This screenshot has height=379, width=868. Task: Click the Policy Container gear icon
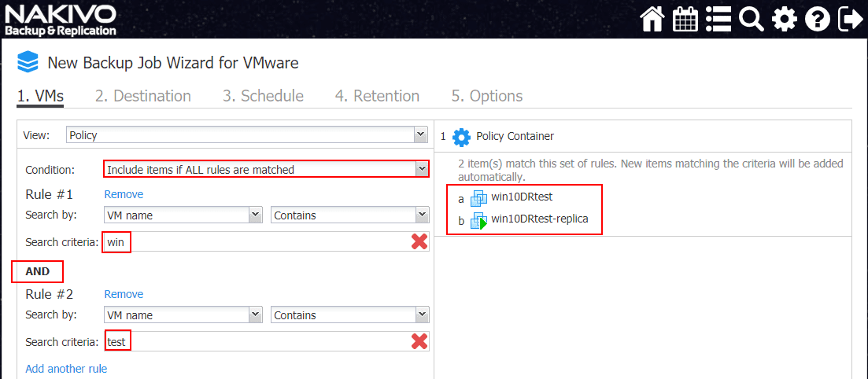[461, 137]
